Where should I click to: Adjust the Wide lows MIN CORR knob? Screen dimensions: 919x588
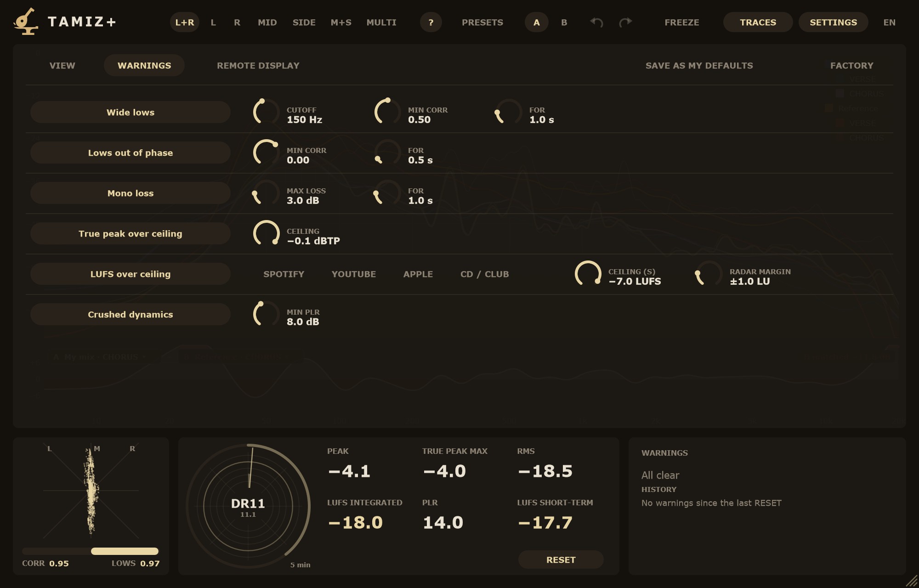(387, 112)
